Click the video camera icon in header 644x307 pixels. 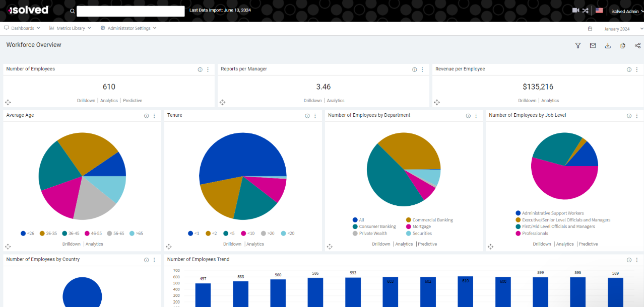pos(575,11)
